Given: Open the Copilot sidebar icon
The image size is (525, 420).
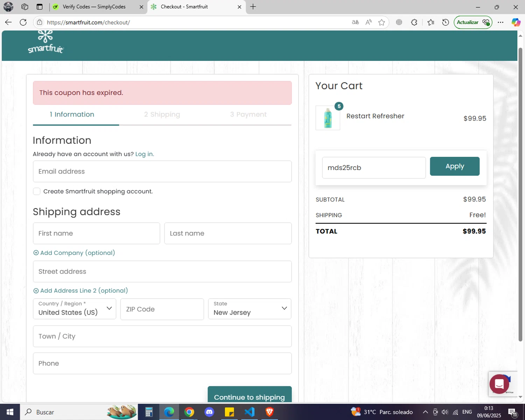Looking at the screenshot, I should point(516,22).
